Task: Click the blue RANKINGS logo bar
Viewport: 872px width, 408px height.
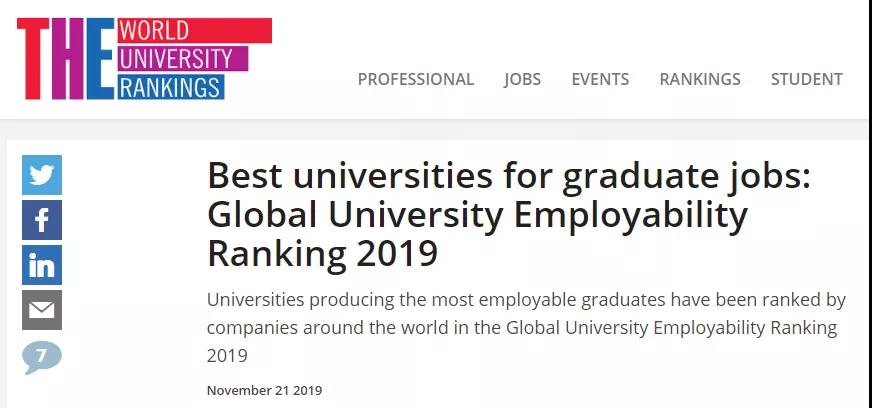Action: tap(171, 87)
